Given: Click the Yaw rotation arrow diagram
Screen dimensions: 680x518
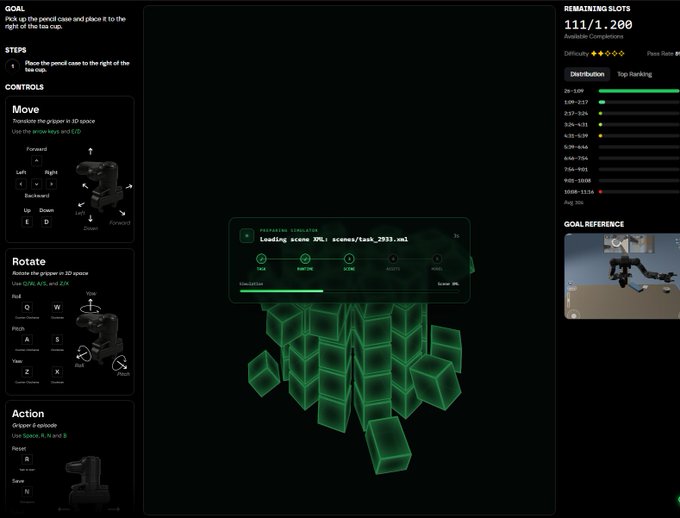Looking at the screenshot, I should (x=90, y=306).
